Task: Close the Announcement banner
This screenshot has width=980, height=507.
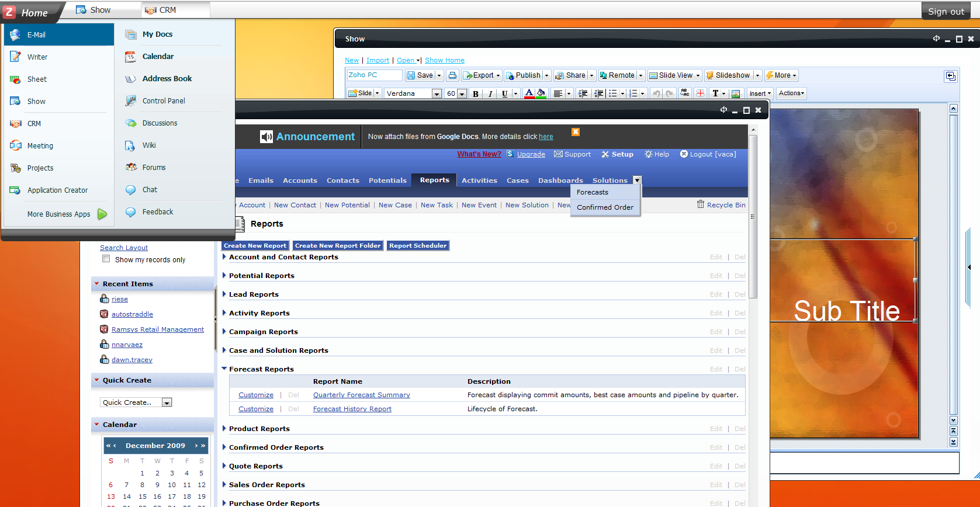Action: [x=576, y=132]
